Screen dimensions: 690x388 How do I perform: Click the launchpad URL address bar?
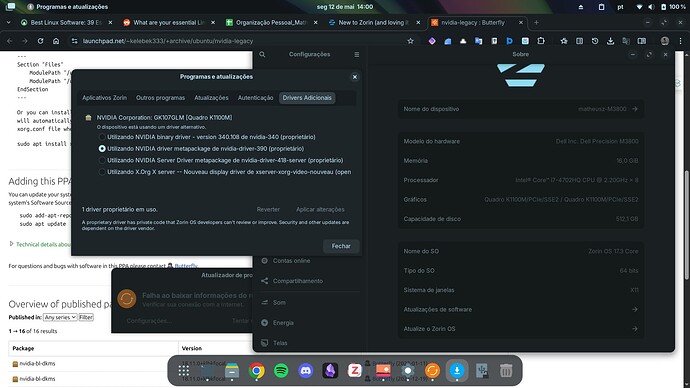[242, 41]
